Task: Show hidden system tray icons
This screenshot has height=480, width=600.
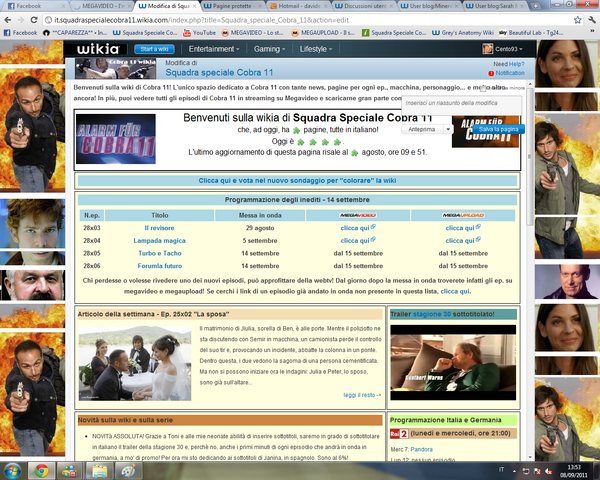Action: [x=514, y=471]
